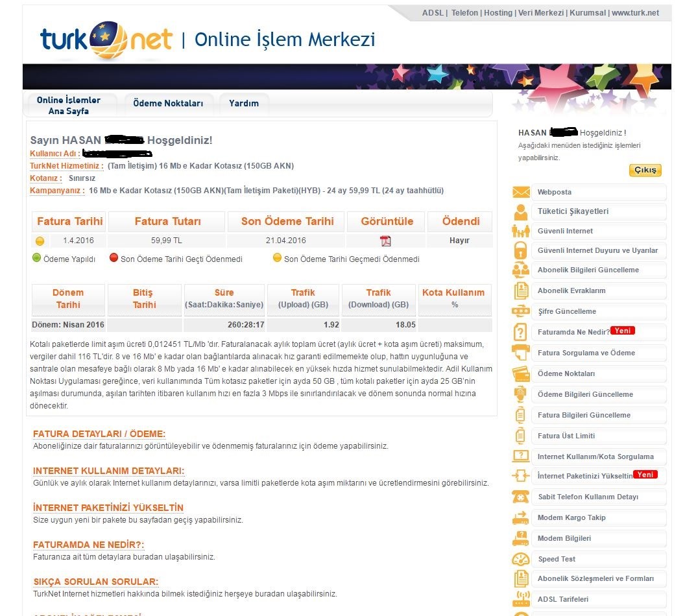The image size is (685, 616).
Task: Click the Şifre Güncelleme password icon
Action: [521, 311]
